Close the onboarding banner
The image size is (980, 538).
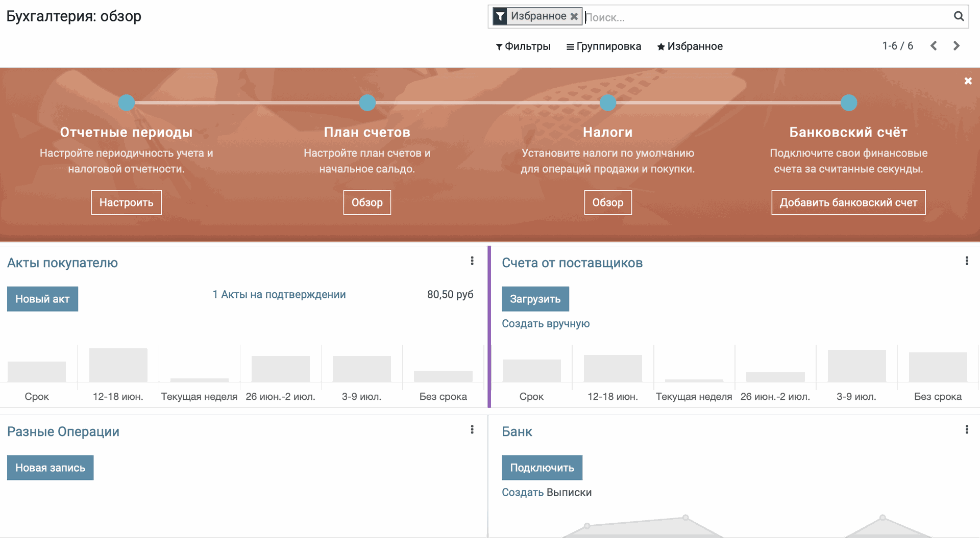coord(968,81)
